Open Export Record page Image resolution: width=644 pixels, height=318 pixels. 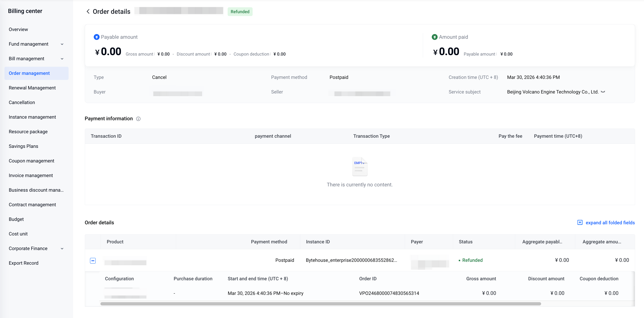coord(24,263)
